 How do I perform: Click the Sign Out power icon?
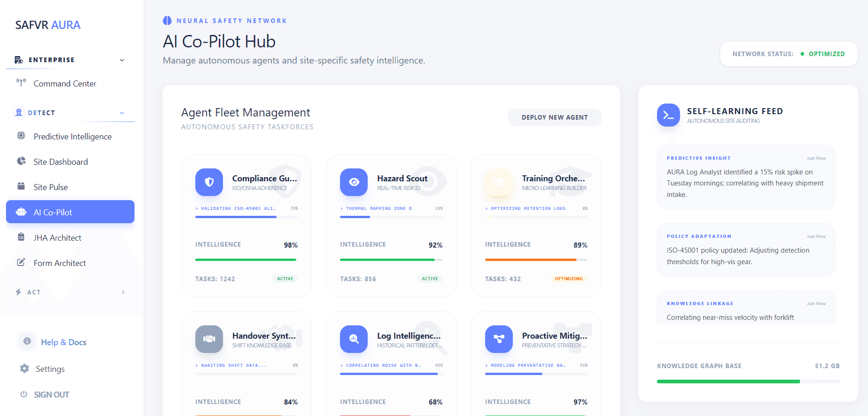pyautogui.click(x=23, y=394)
